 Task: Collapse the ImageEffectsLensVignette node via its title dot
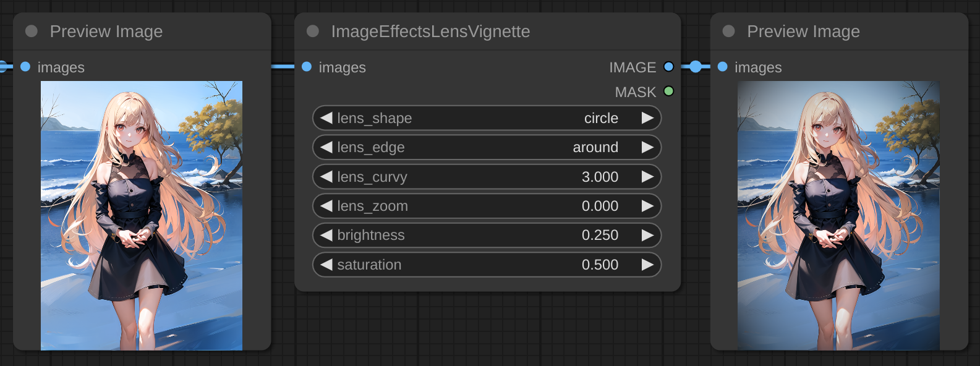click(313, 32)
